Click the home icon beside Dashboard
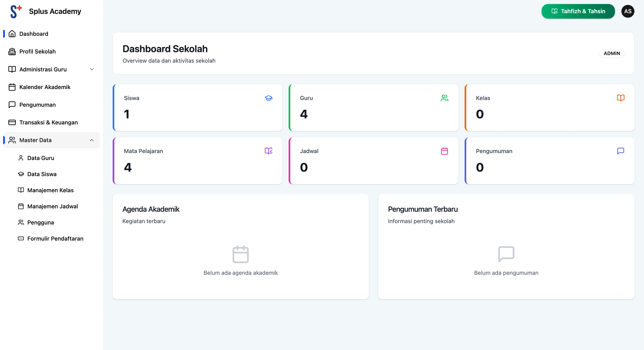Viewport: 644px width, 350px height. coord(12,34)
